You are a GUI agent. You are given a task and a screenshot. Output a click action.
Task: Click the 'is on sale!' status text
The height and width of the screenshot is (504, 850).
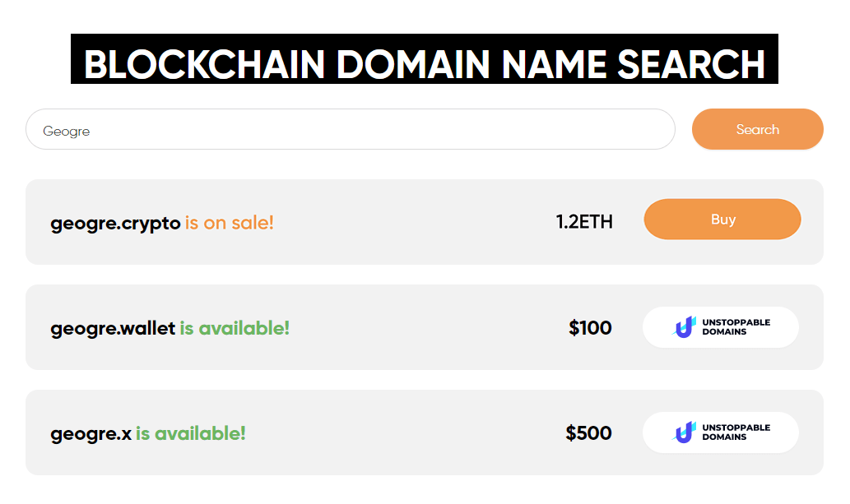230,223
